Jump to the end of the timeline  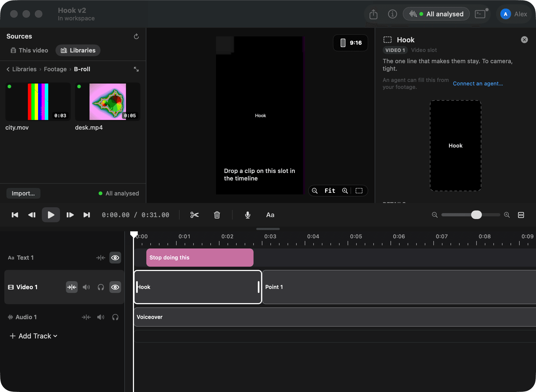87,215
